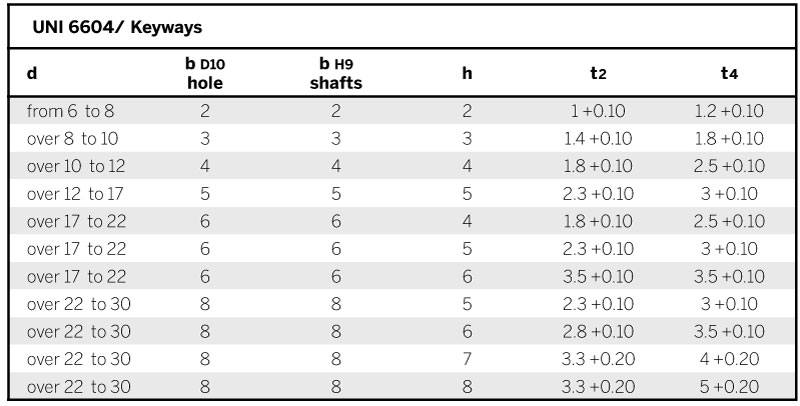
Task: Click the "1.2 +0.10" t4 value
Action: click(x=728, y=113)
